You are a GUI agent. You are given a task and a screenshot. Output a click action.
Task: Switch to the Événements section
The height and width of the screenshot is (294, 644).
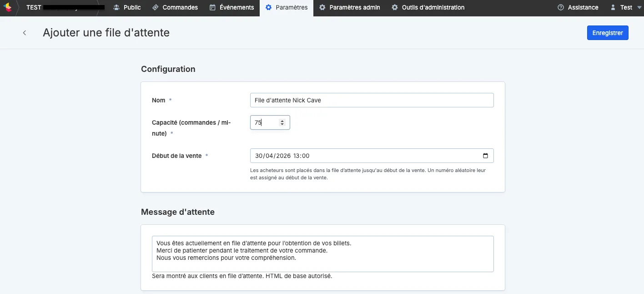[231, 7]
